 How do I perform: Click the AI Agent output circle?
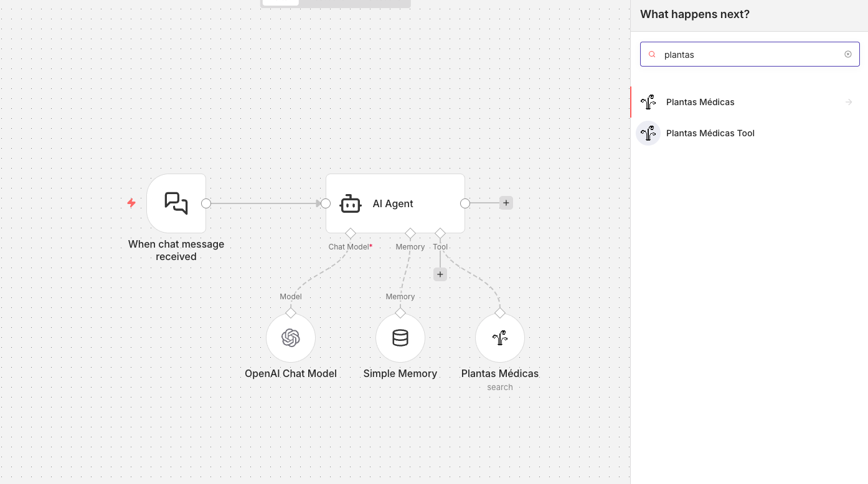(x=465, y=203)
